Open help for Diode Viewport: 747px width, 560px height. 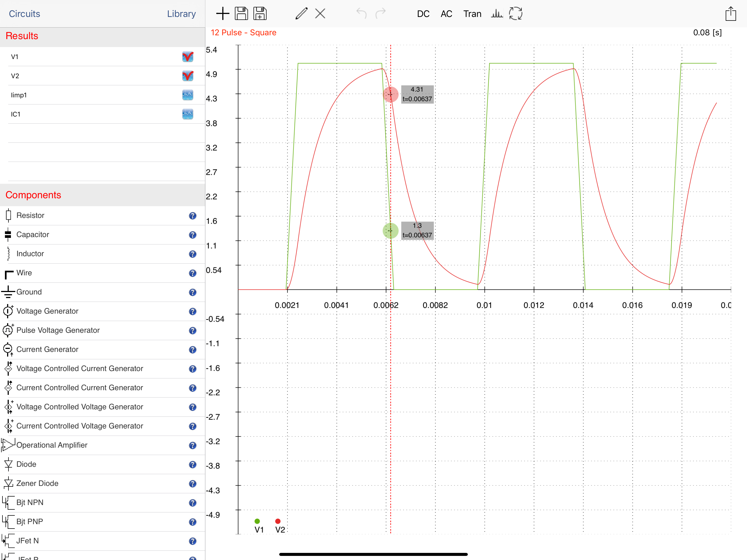point(192,465)
